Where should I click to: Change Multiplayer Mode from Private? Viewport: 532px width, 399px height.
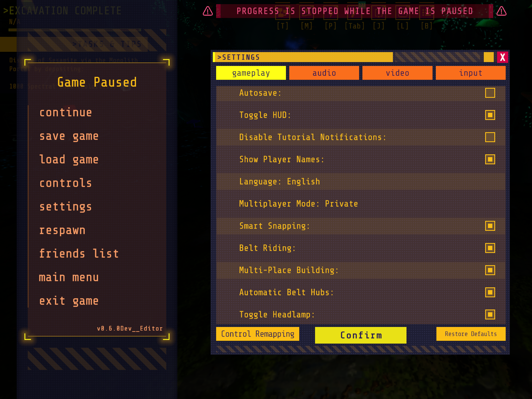pyautogui.click(x=341, y=204)
